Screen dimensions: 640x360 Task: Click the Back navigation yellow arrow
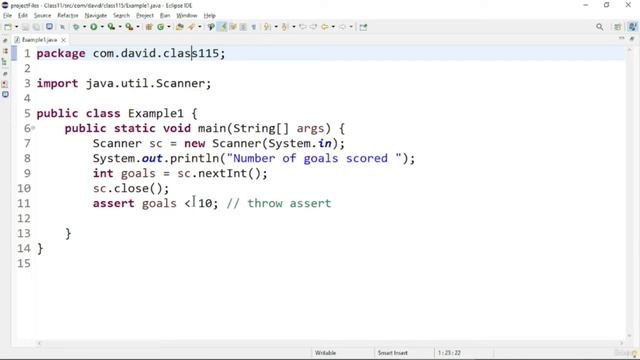(324, 27)
